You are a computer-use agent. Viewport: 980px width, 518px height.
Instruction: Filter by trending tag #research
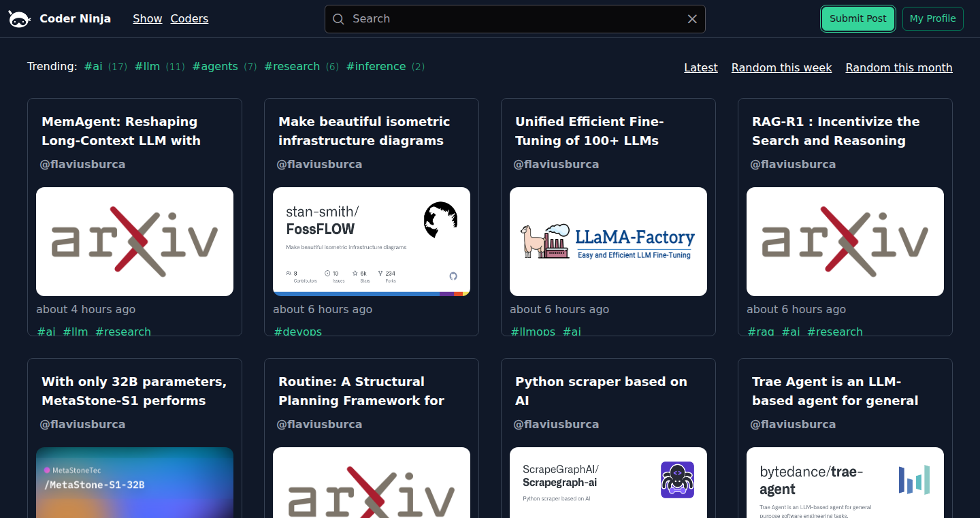(x=292, y=66)
